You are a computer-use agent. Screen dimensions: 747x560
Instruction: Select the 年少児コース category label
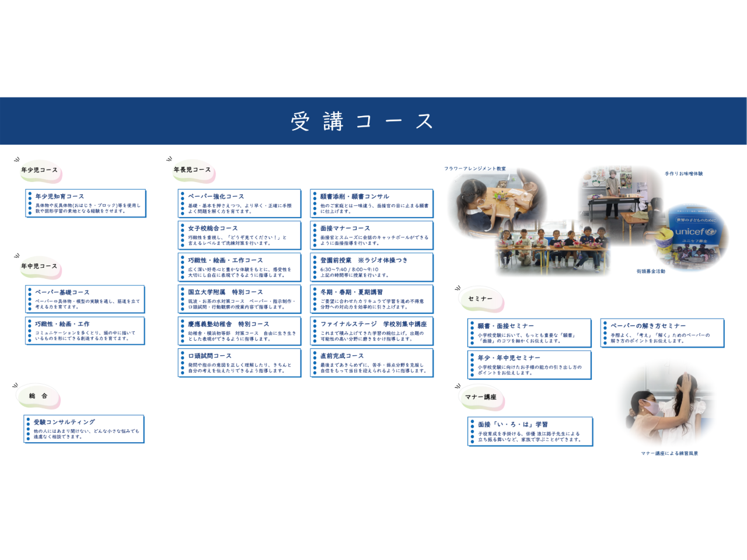(40, 170)
